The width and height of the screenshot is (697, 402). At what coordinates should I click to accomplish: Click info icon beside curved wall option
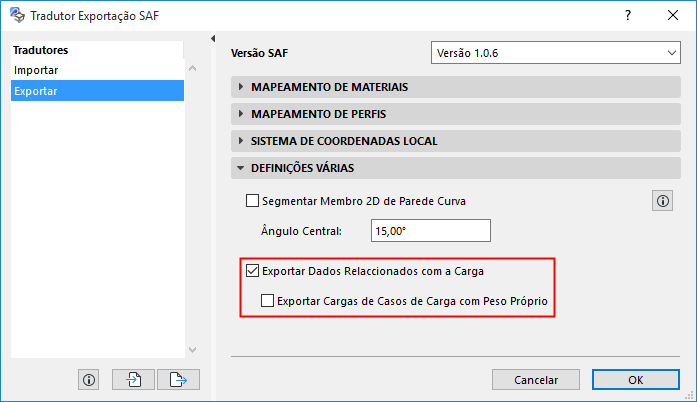(x=662, y=201)
